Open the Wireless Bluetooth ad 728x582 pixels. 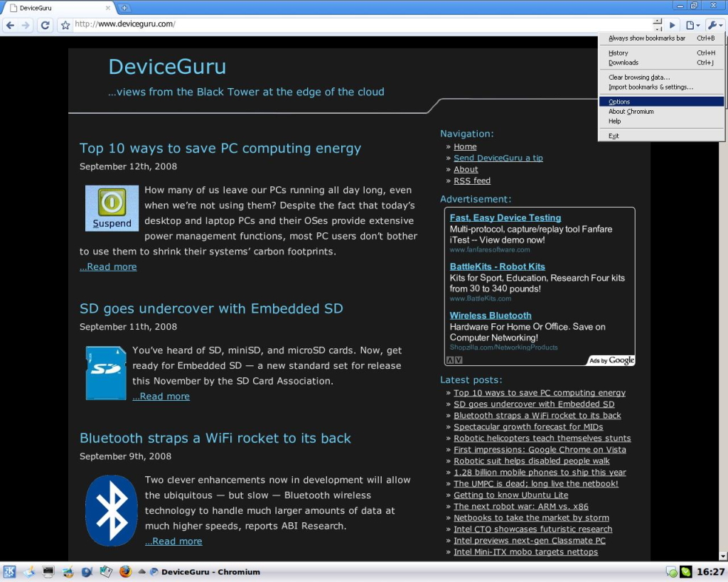[x=491, y=316]
